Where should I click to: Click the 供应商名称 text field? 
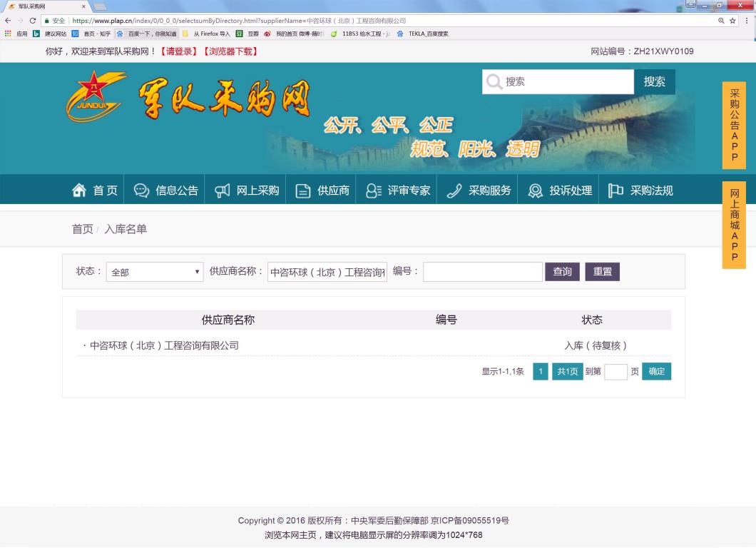(327, 272)
